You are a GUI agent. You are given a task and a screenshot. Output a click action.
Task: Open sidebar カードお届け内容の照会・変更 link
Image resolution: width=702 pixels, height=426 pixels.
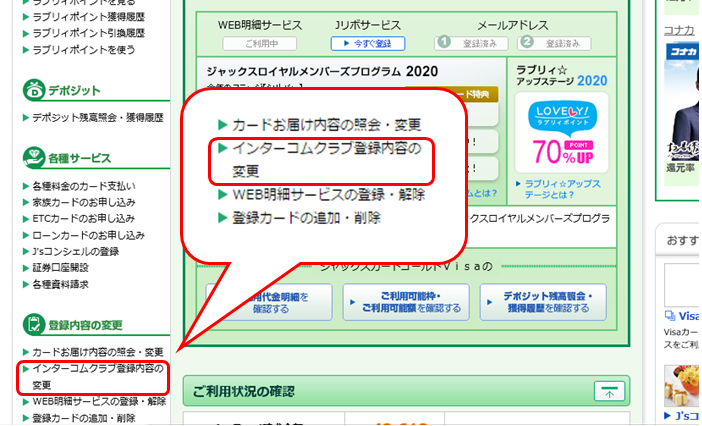click(98, 352)
